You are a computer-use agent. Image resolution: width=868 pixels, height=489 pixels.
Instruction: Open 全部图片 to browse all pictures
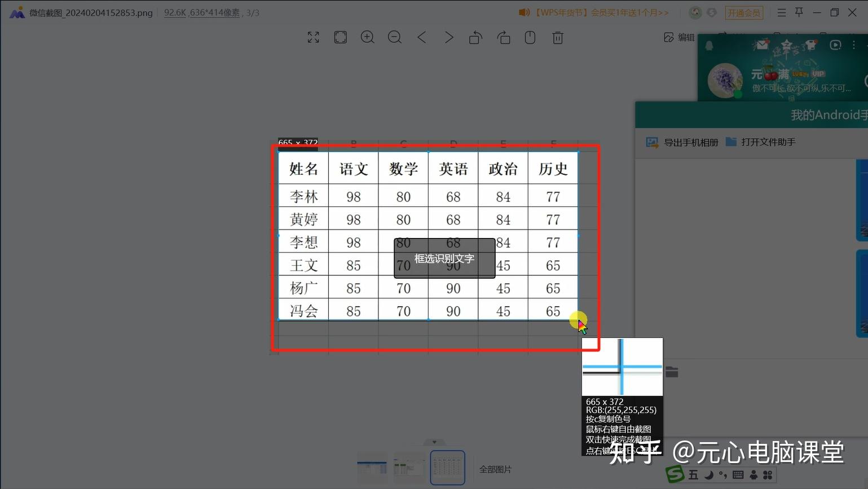click(x=495, y=468)
